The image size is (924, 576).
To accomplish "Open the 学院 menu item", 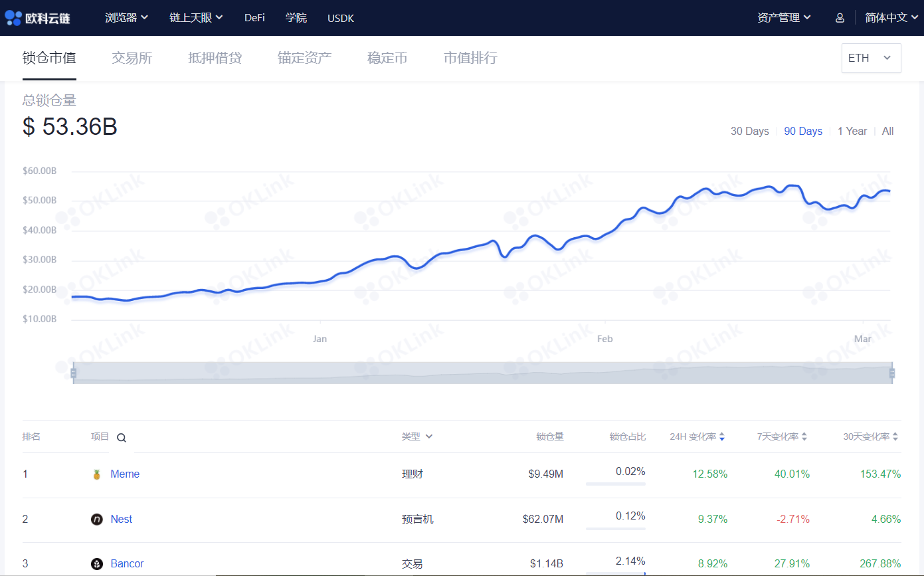I will point(296,18).
